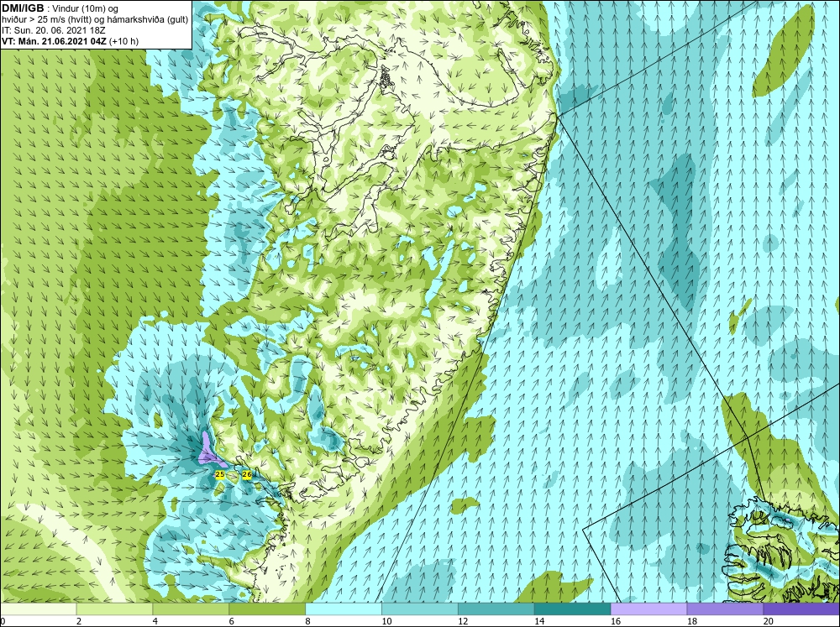The width and height of the screenshot is (840, 627).
Task: Click the legend scale number 2
Action: [x=79, y=621]
